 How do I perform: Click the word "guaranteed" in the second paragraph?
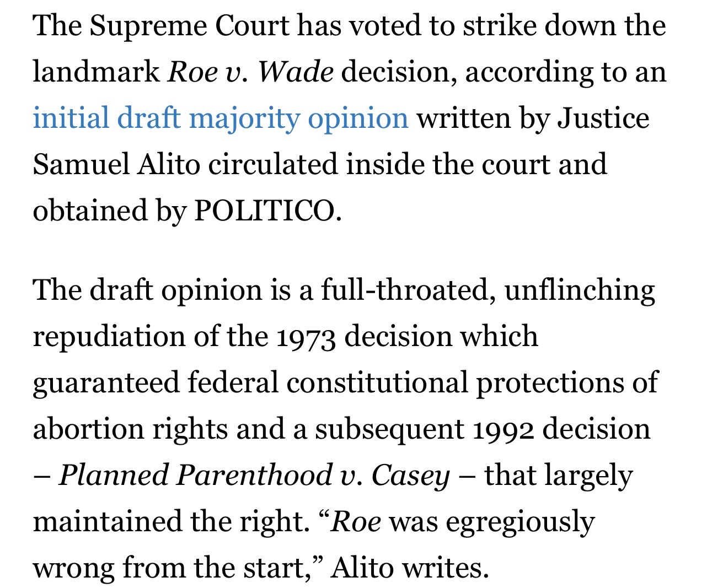(106, 383)
